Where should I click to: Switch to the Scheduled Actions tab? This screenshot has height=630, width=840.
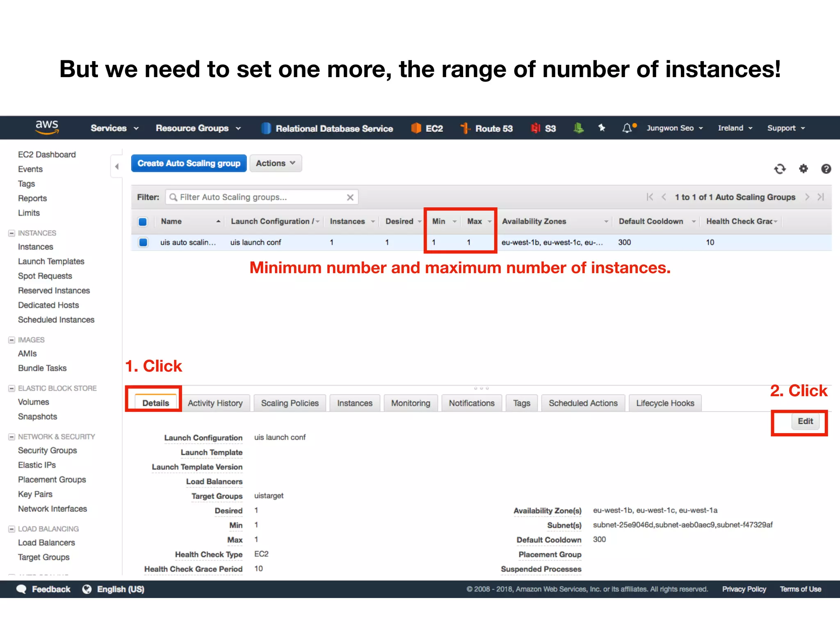tap(583, 403)
